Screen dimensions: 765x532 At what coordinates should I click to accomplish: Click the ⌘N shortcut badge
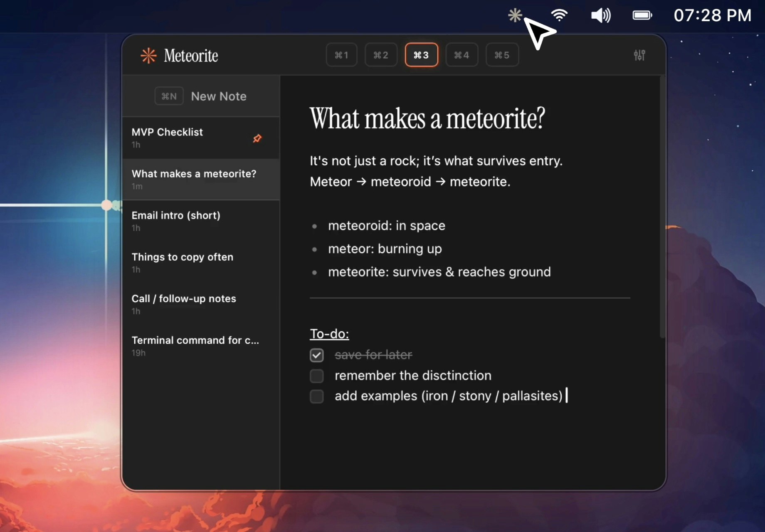click(169, 96)
